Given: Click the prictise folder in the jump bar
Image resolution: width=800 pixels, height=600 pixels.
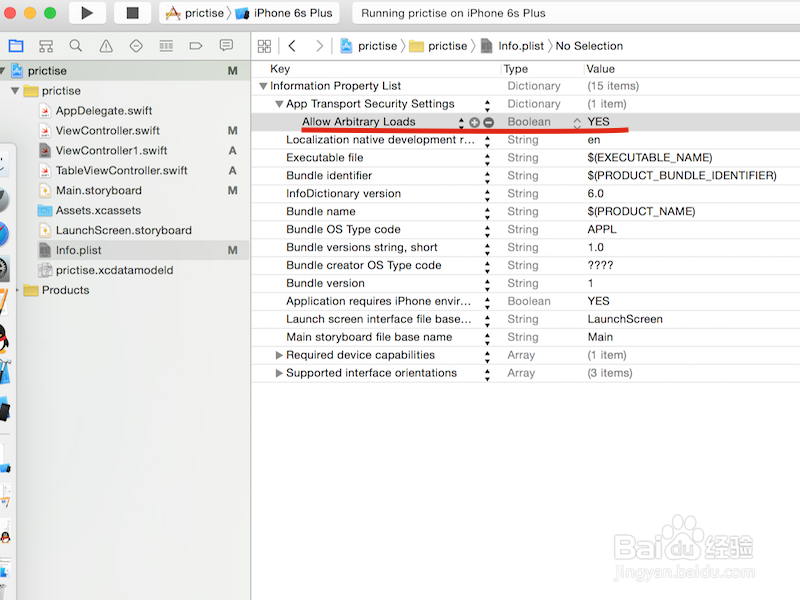Looking at the screenshot, I should pyautogui.click(x=439, y=46).
